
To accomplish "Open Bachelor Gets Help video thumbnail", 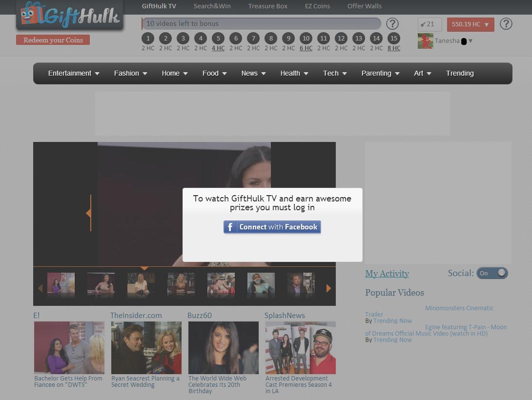I will [x=69, y=348].
